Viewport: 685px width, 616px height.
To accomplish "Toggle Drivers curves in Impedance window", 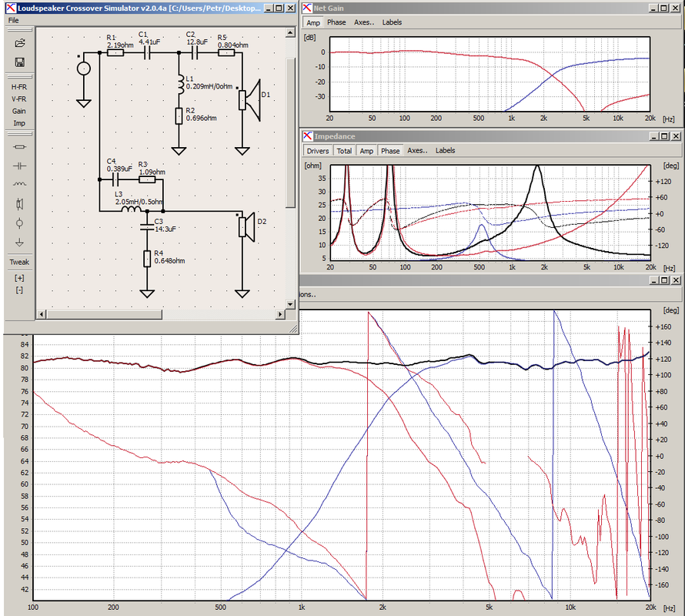I will [x=318, y=151].
